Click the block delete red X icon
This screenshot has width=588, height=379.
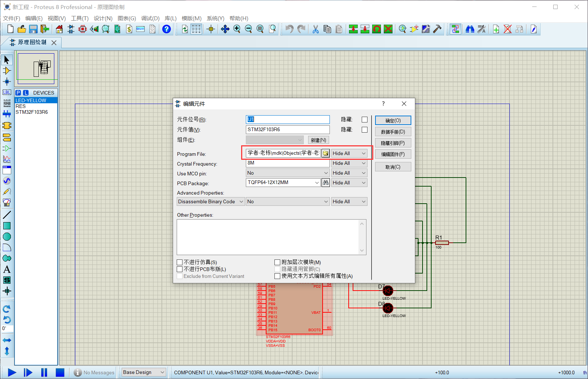click(388, 29)
